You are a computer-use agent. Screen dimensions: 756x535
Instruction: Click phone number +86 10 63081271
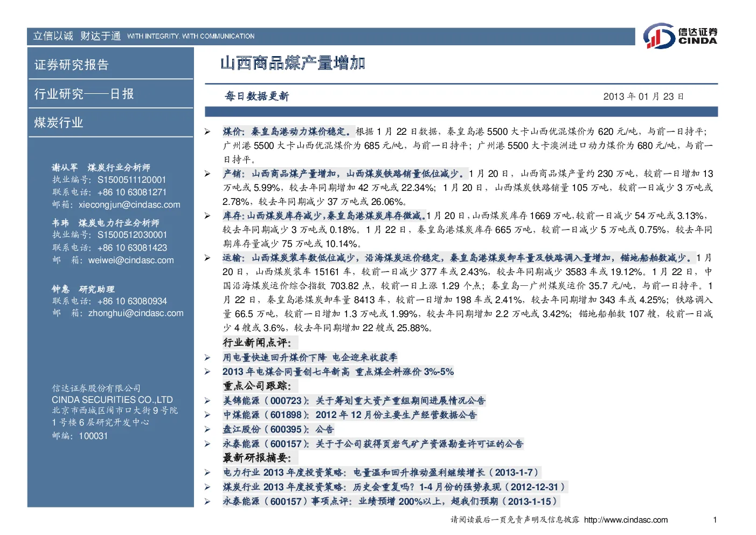coord(132,193)
